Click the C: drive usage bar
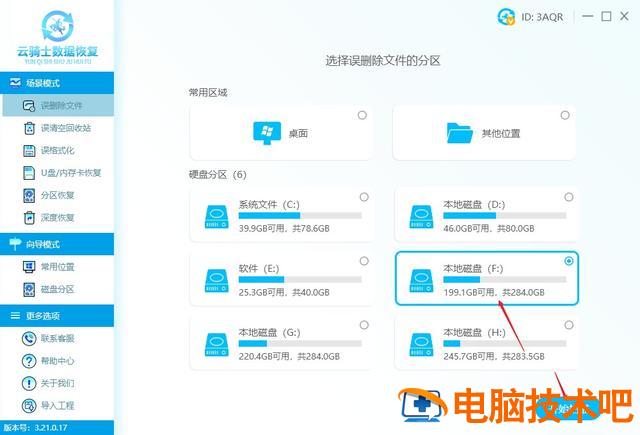 click(300, 215)
